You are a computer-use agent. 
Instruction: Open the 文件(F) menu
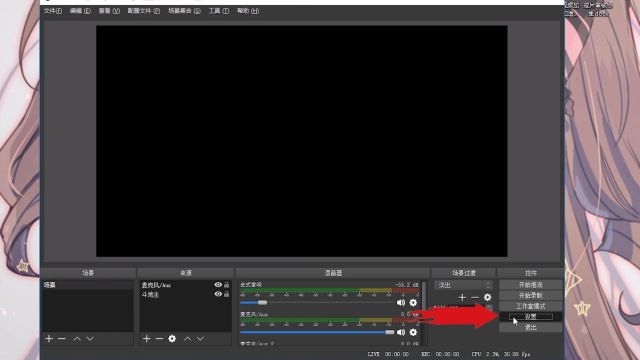[53, 11]
